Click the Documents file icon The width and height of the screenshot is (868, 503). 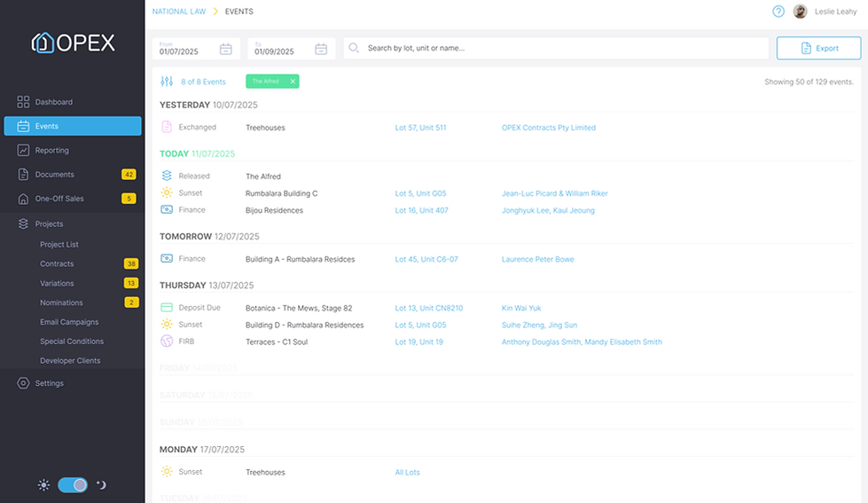23,175
